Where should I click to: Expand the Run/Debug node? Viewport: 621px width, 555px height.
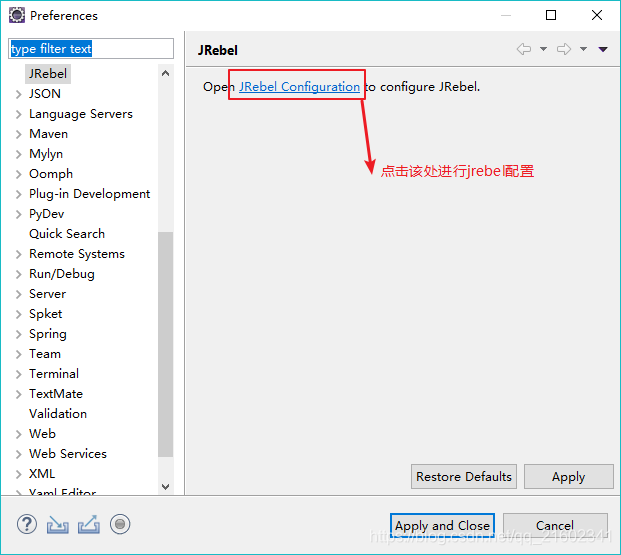coord(18,274)
